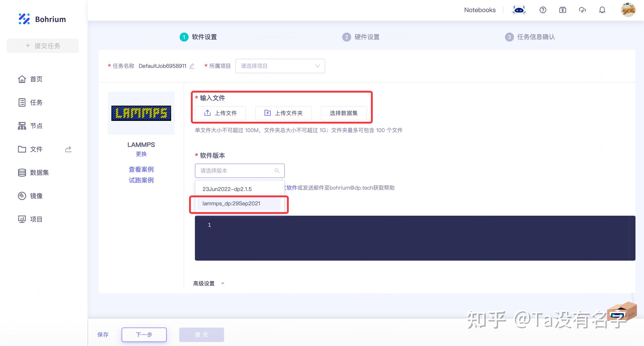Open the 项目 projects section
Screen dimensions: 644x346
[36, 219]
